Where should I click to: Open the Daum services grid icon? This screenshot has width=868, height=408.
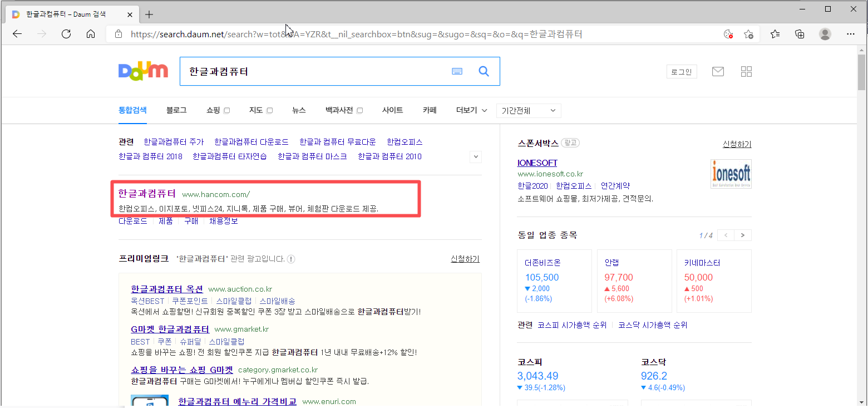pyautogui.click(x=746, y=71)
